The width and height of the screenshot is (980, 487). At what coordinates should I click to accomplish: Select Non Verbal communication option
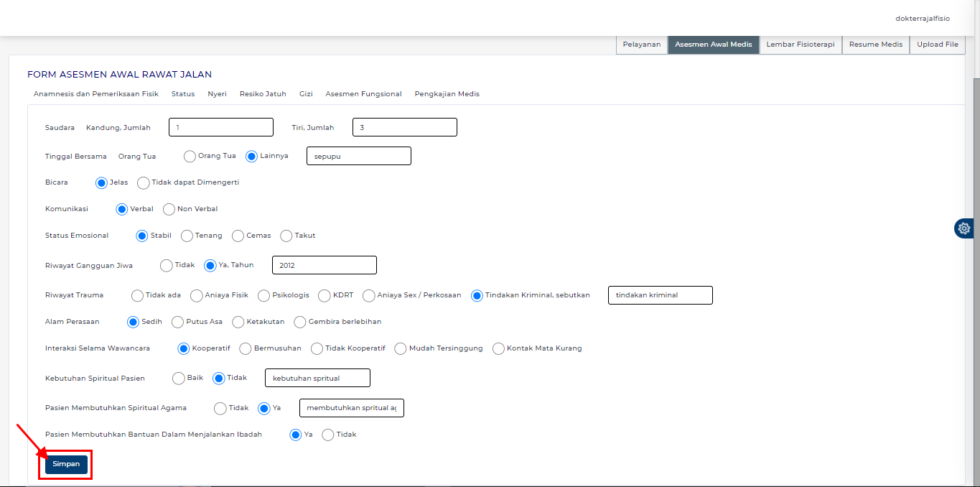[x=169, y=210]
